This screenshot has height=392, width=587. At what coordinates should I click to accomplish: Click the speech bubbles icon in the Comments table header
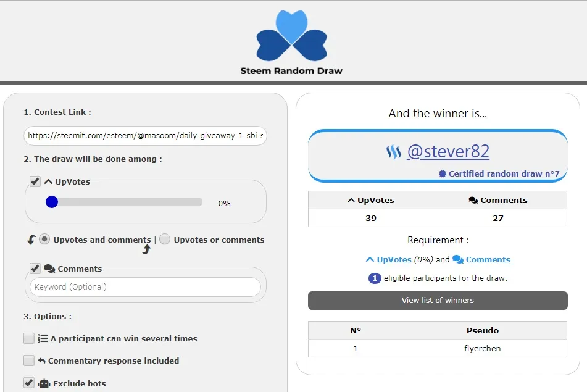click(473, 200)
